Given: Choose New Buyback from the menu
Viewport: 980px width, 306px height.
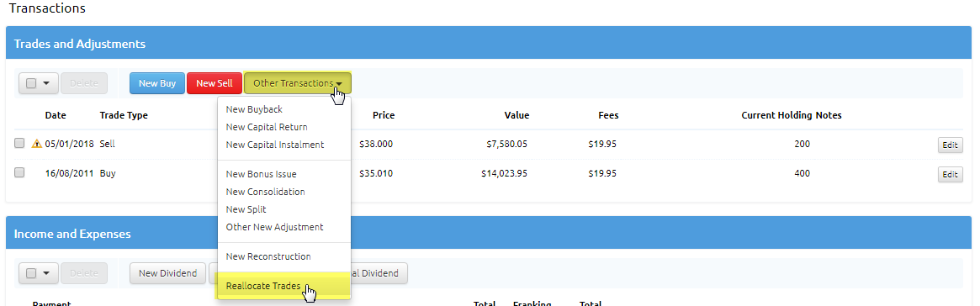Looking at the screenshot, I should point(254,109).
